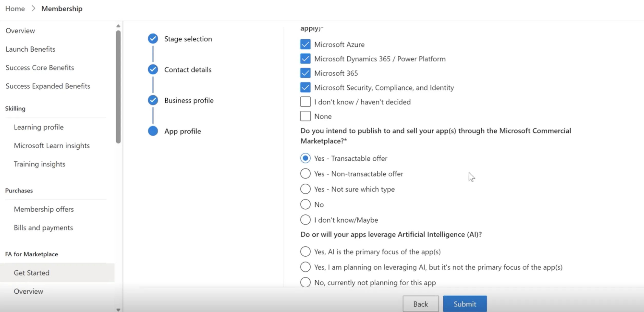Open the Home breadcrumb link
Viewport: 644px width, 312px height.
[15, 8]
